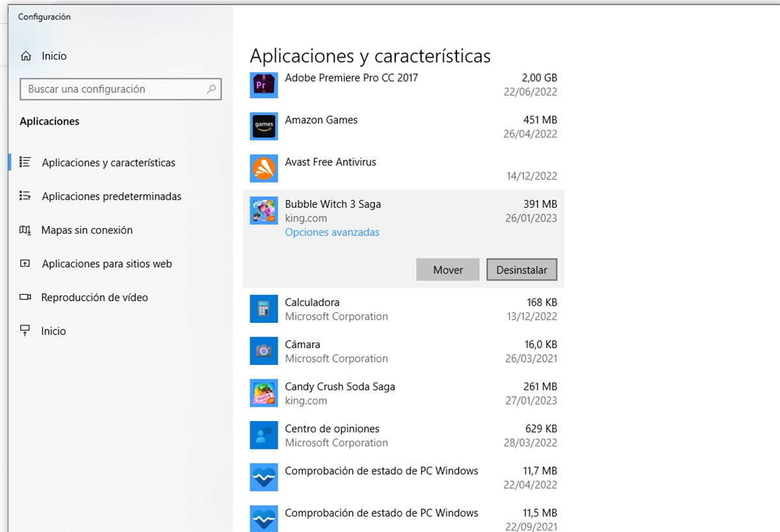Screen dimensions: 780x532
Task: Open Aplicaciones predeterminadas settings
Action: pyautogui.click(x=111, y=196)
